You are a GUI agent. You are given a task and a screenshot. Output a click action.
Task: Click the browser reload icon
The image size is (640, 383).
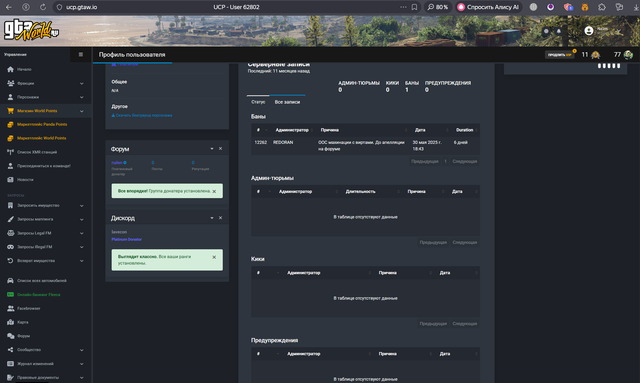click(42, 7)
